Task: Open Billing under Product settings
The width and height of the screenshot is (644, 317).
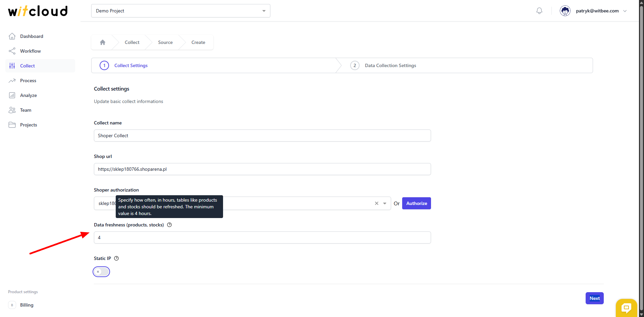Action: click(x=40, y=305)
